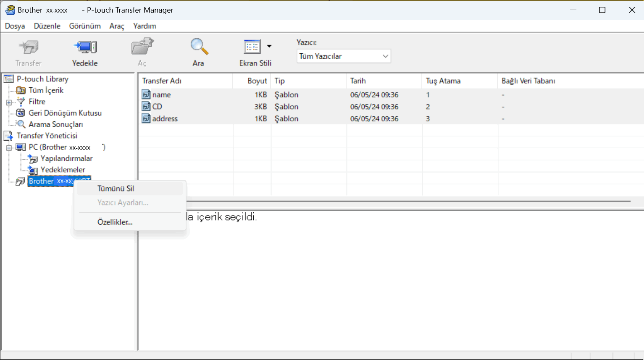This screenshot has width=644, height=360.
Task: Click the Yedekle backup toolbar icon
Action: [x=85, y=47]
